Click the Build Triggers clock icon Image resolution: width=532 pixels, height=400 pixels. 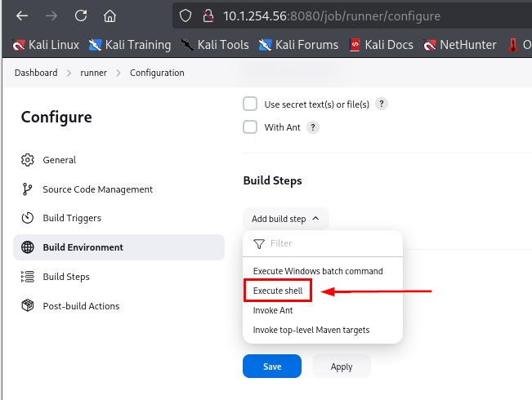coord(28,219)
